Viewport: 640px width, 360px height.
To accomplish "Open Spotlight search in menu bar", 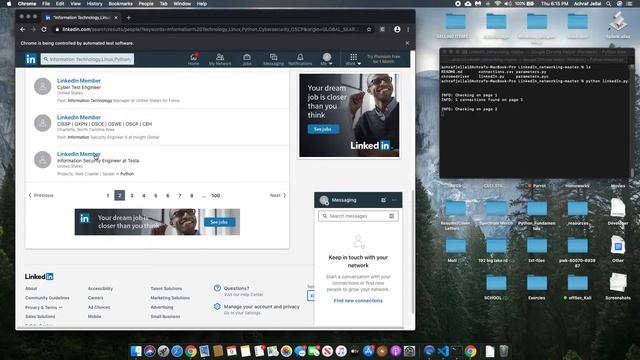I will coord(609,4).
